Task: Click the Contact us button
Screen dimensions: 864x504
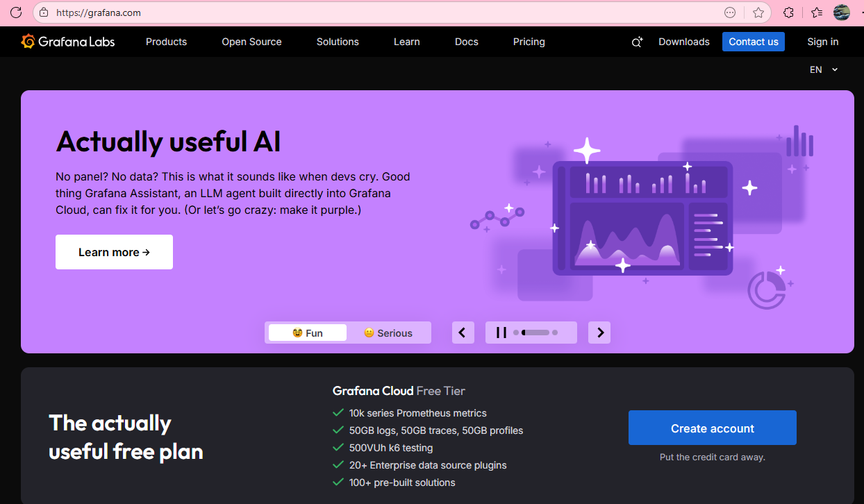Action: (754, 42)
